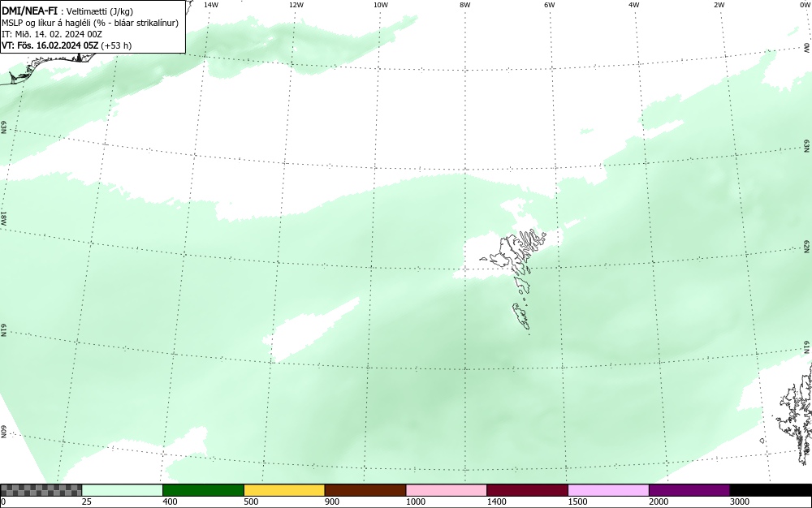The height and width of the screenshot is (508, 812).
Task: Click the 10W longitude label
Action: click(381, 5)
